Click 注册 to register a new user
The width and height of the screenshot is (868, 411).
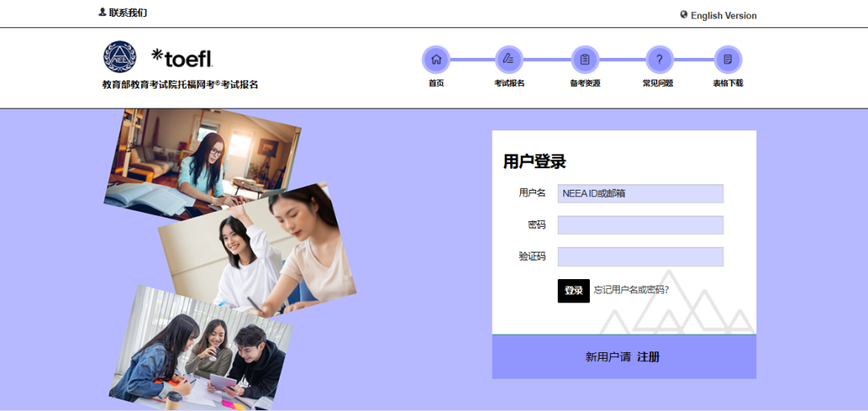(x=649, y=357)
